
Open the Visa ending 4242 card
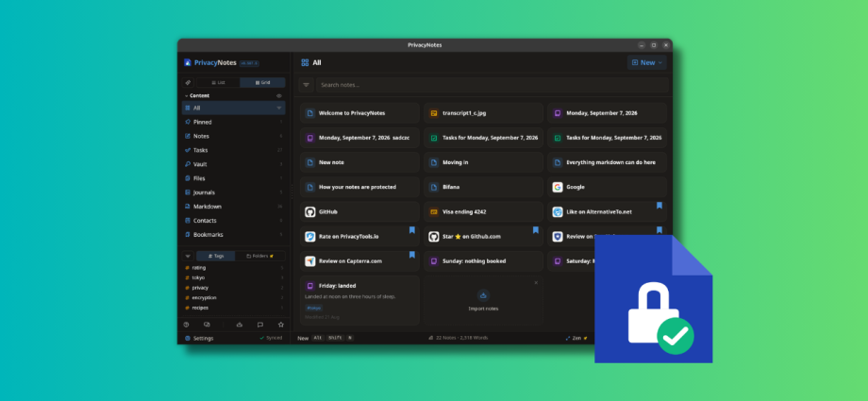point(483,211)
